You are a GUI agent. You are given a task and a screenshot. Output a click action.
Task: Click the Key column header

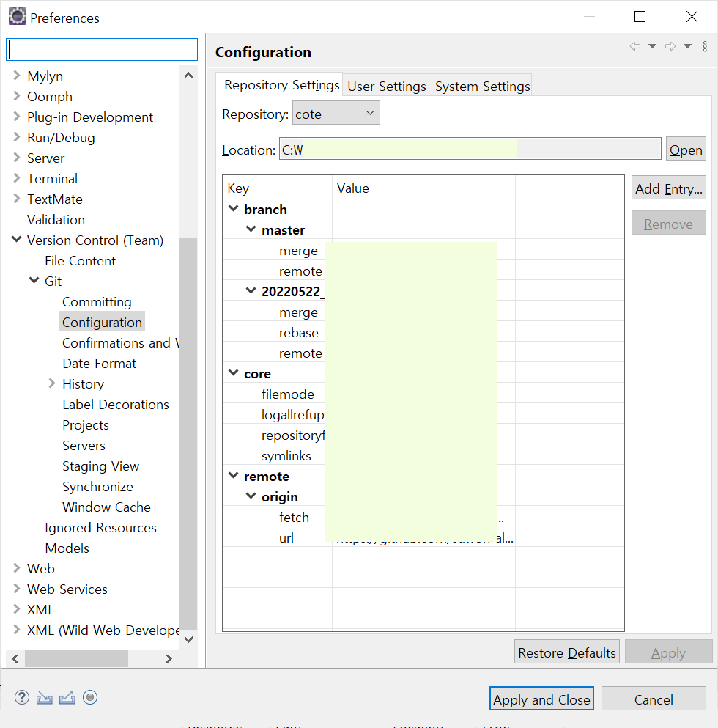point(277,188)
